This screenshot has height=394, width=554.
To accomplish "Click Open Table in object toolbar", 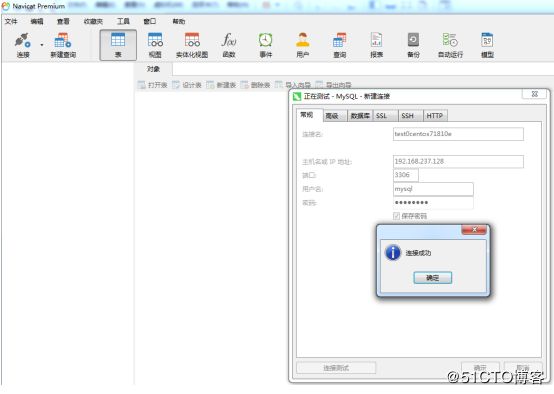I will [x=152, y=85].
